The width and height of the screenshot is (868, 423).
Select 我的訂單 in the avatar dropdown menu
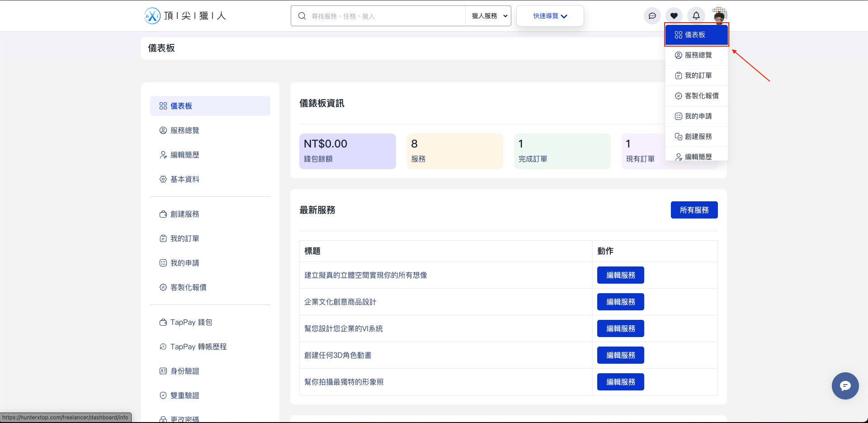(698, 76)
